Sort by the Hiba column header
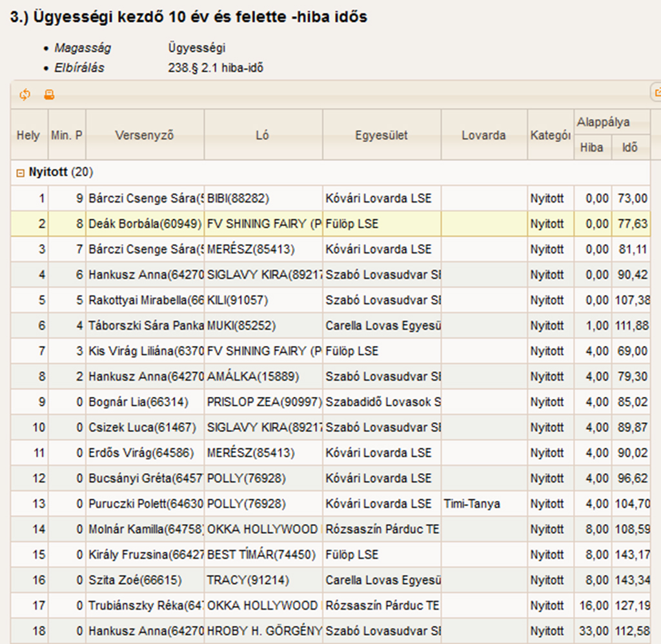 click(x=591, y=147)
